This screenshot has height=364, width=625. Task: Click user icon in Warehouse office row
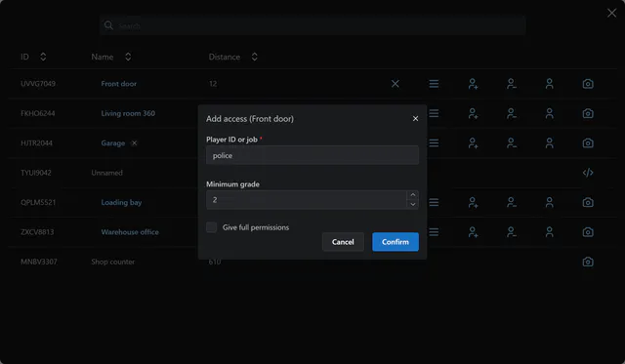549,232
